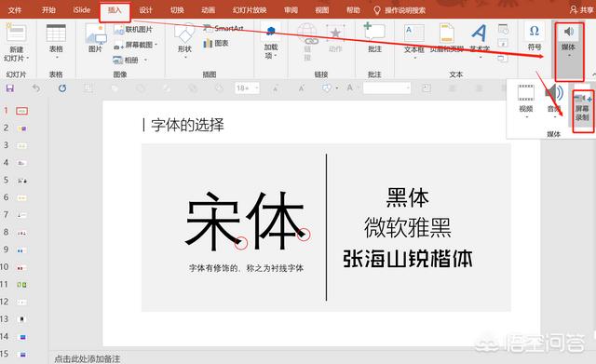Switch to 幻灯片放映 tab

pos(250,10)
